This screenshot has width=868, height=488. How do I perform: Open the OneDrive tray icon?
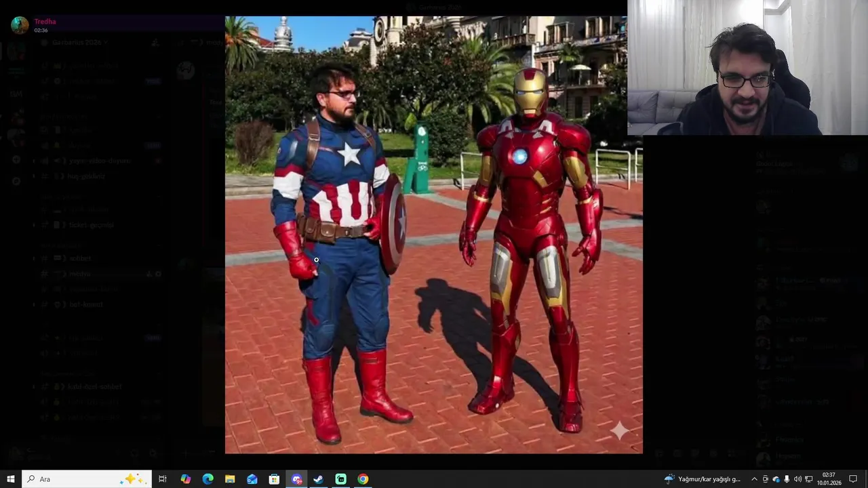(776, 479)
